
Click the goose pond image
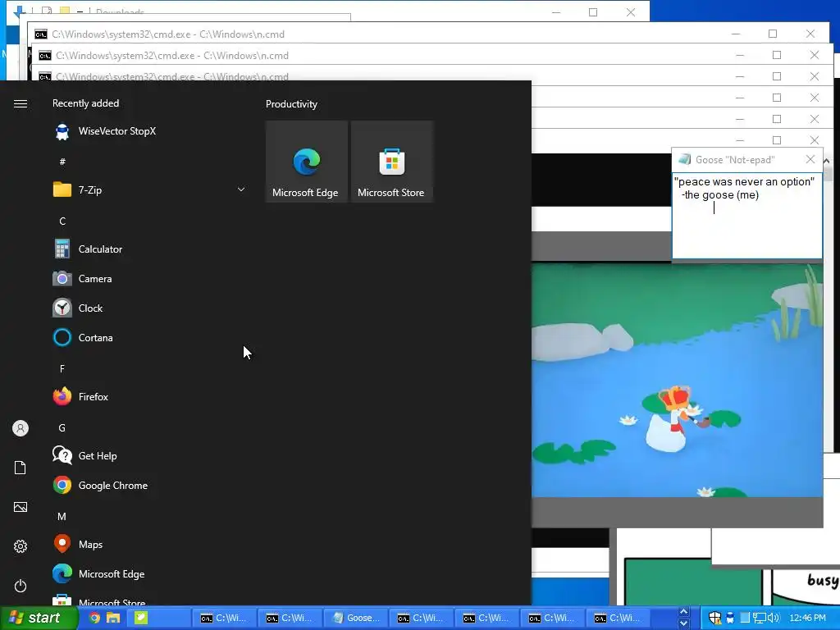click(677, 381)
